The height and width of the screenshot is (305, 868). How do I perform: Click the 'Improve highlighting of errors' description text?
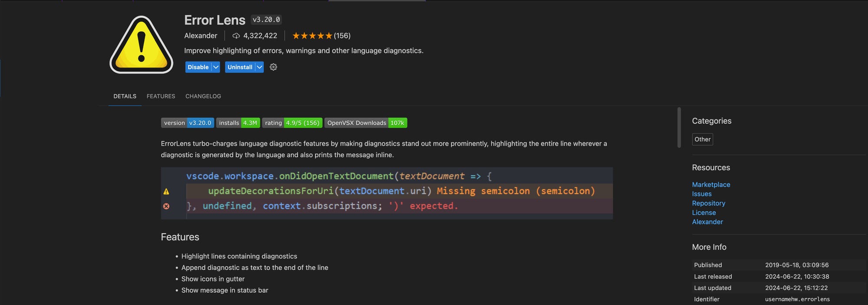(304, 50)
